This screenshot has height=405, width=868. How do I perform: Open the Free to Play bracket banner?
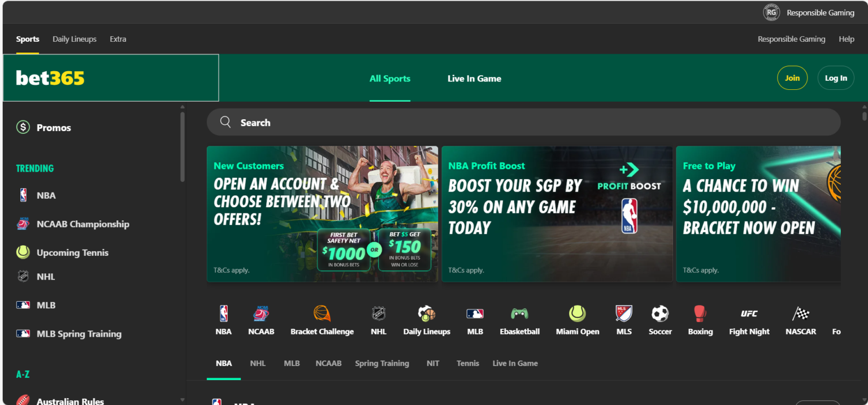coord(758,214)
